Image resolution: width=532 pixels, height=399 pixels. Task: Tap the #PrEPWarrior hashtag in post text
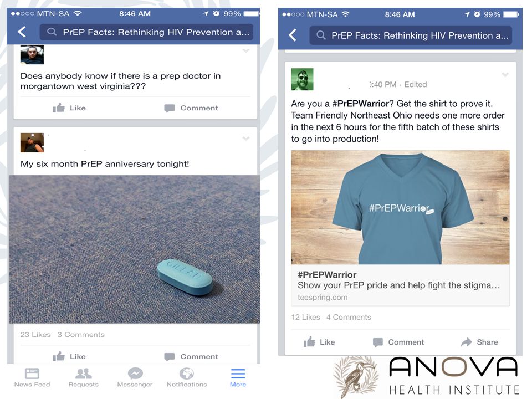click(361, 104)
